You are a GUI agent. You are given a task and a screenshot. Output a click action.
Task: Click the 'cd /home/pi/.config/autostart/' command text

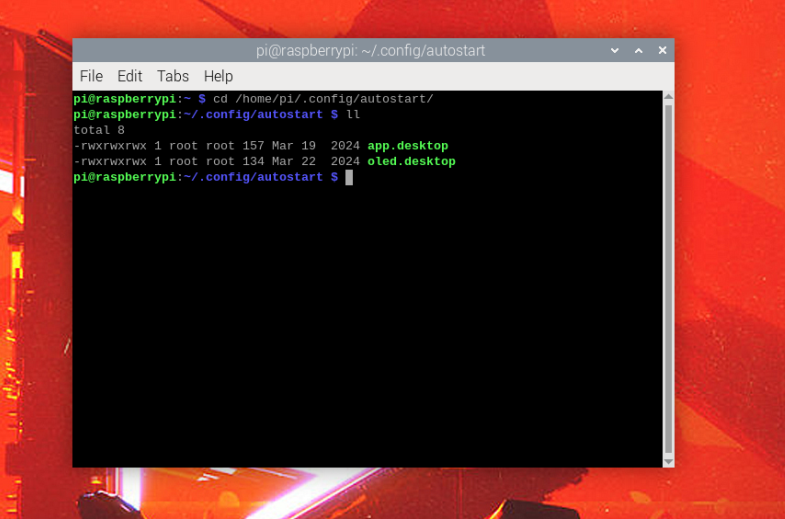tap(323, 99)
